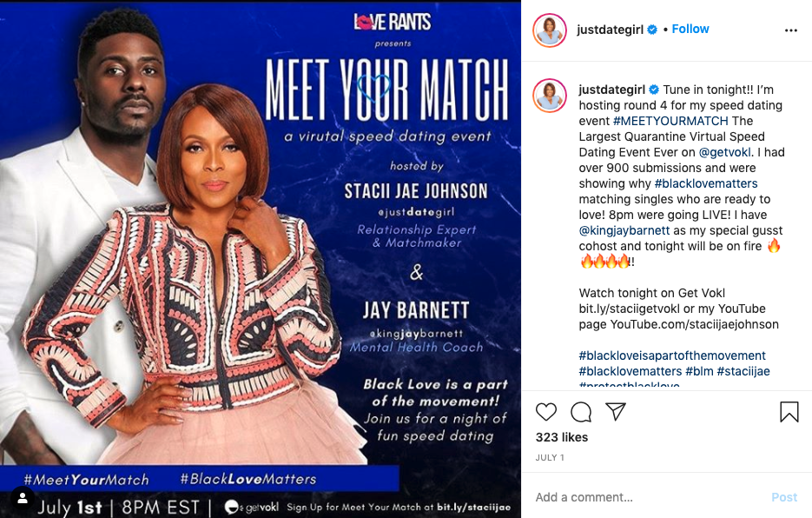Follow the justdategirl account
The image size is (812, 518).
pos(690,29)
